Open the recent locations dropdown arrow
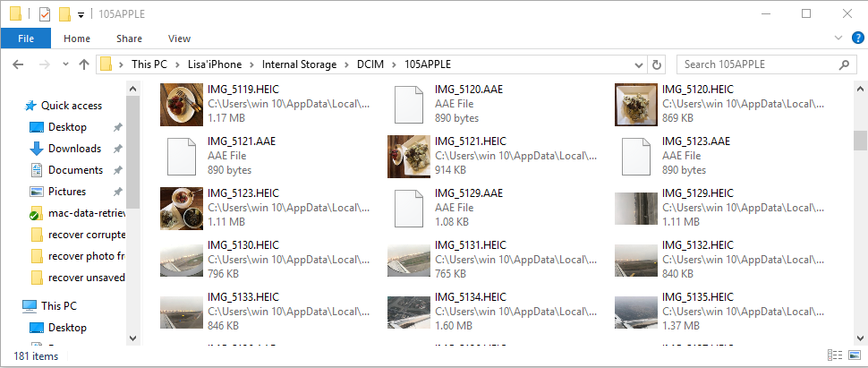The height and width of the screenshot is (368, 868). click(65, 64)
